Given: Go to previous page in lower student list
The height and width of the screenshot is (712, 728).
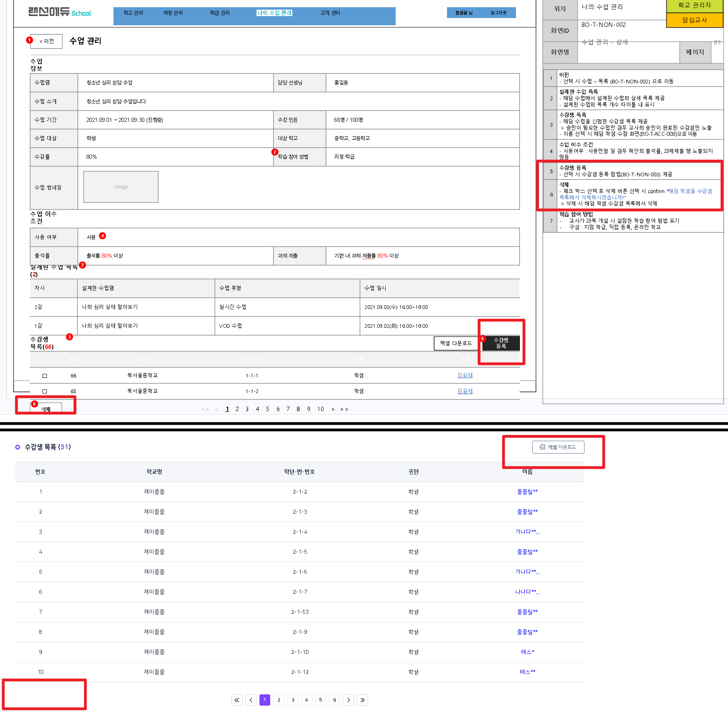Looking at the screenshot, I should [251, 700].
